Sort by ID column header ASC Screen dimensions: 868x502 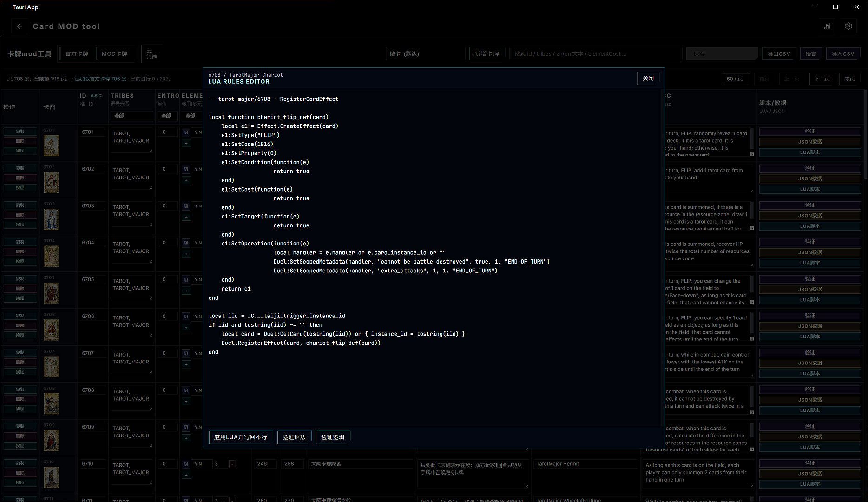pyautogui.click(x=91, y=96)
